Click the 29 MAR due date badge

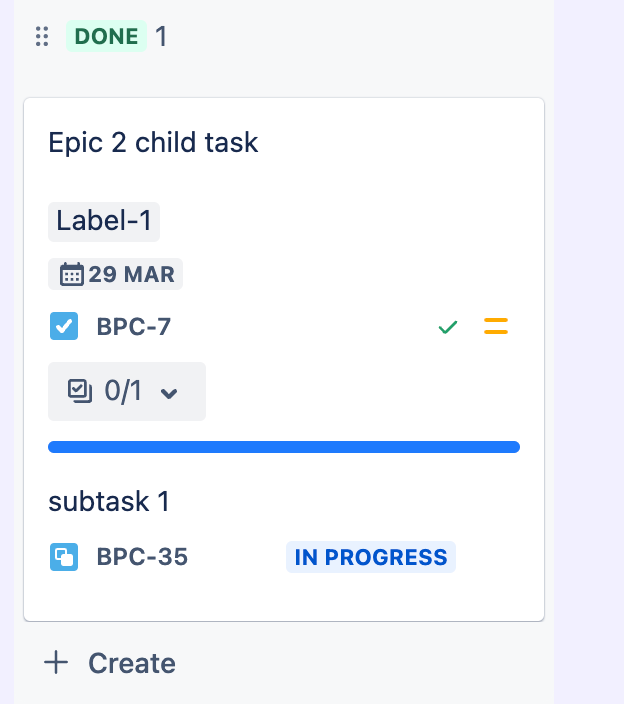pos(115,274)
